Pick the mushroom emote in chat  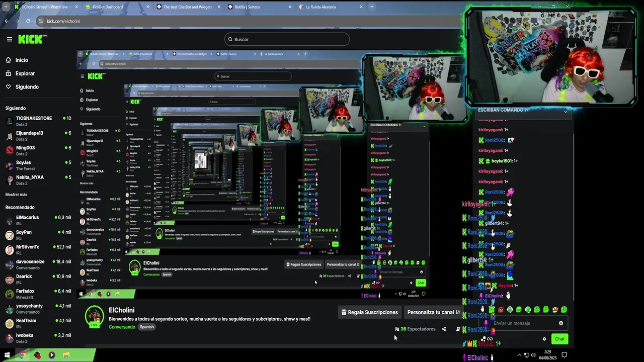click(x=555, y=310)
